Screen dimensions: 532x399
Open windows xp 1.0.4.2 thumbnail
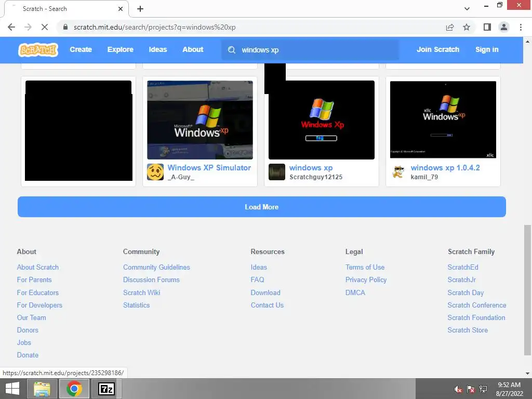coord(443,120)
